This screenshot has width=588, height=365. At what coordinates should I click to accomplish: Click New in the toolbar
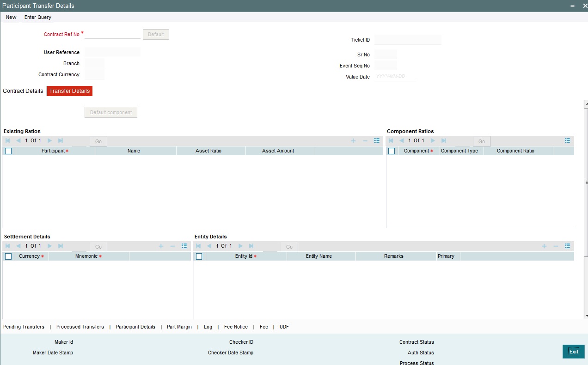click(x=11, y=17)
